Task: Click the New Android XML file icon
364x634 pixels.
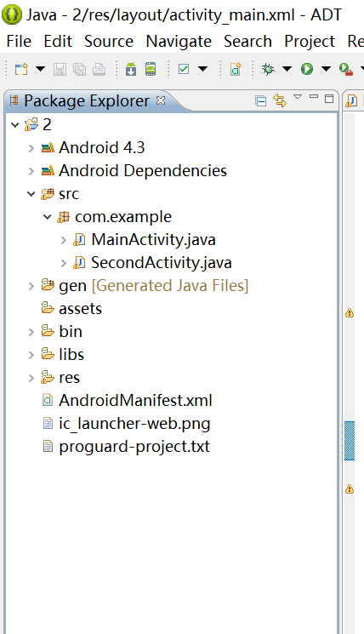Action: pos(236,69)
